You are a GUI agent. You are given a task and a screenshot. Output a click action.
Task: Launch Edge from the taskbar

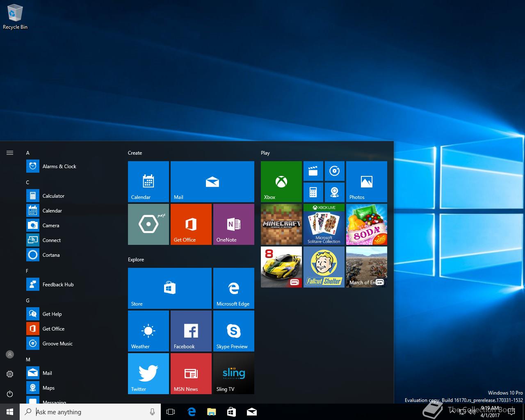tap(192, 412)
